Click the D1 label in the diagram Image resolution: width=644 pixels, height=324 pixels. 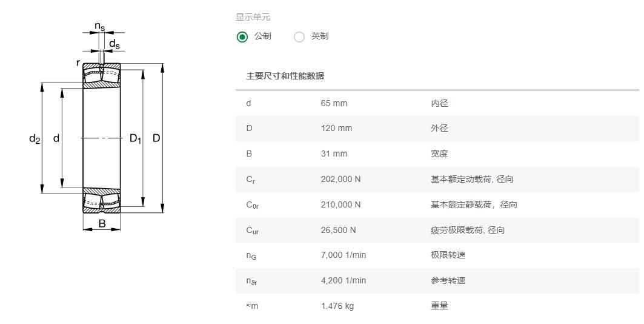click(x=135, y=139)
